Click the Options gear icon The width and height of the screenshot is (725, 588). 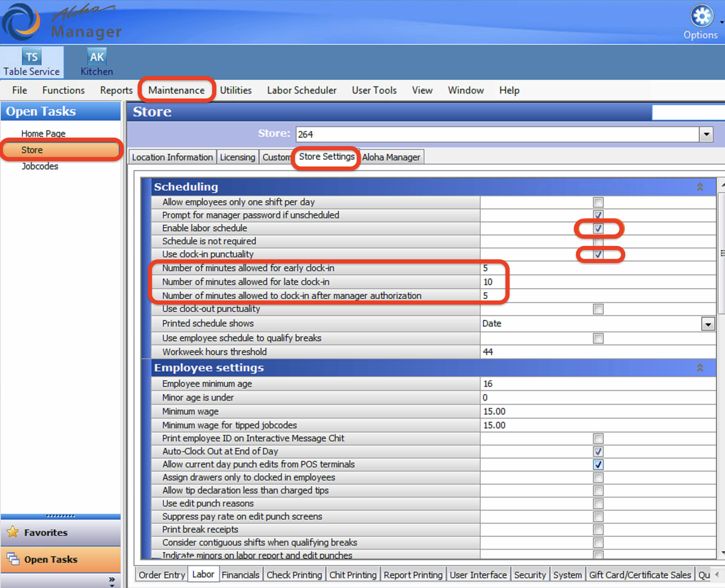point(701,16)
